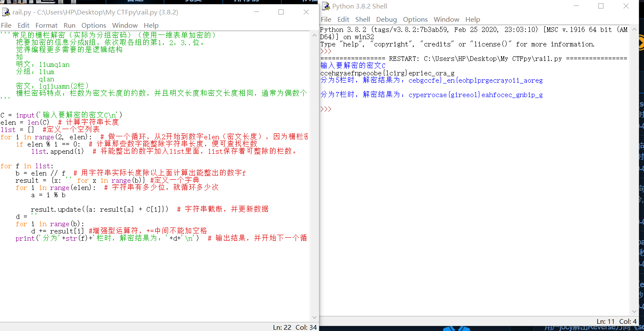The image size is (644, 331).
Task: Click scroll up arrow in Python Shell
Action: click(633, 29)
